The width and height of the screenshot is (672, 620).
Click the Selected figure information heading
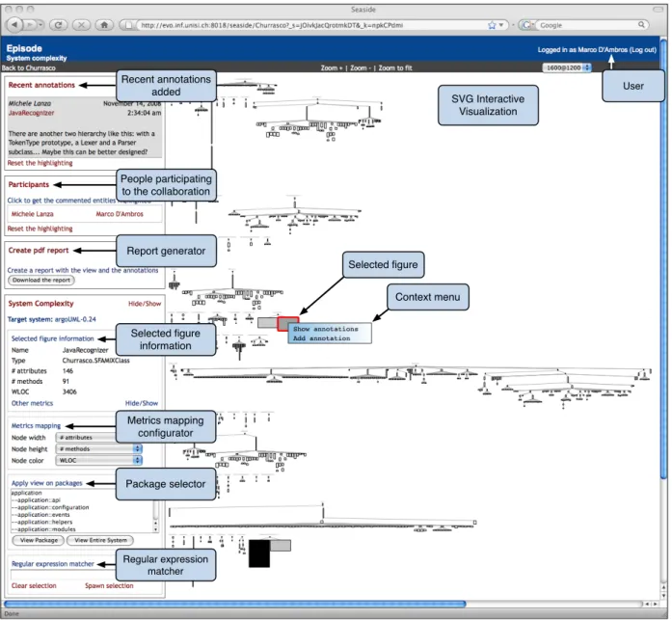coord(52,338)
